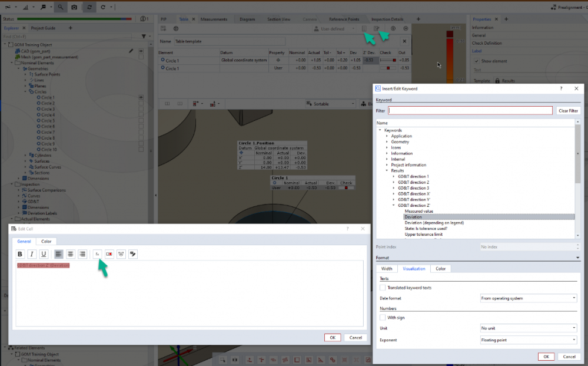Toggle Italic in Edit Cell dialog

(x=32, y=254)
